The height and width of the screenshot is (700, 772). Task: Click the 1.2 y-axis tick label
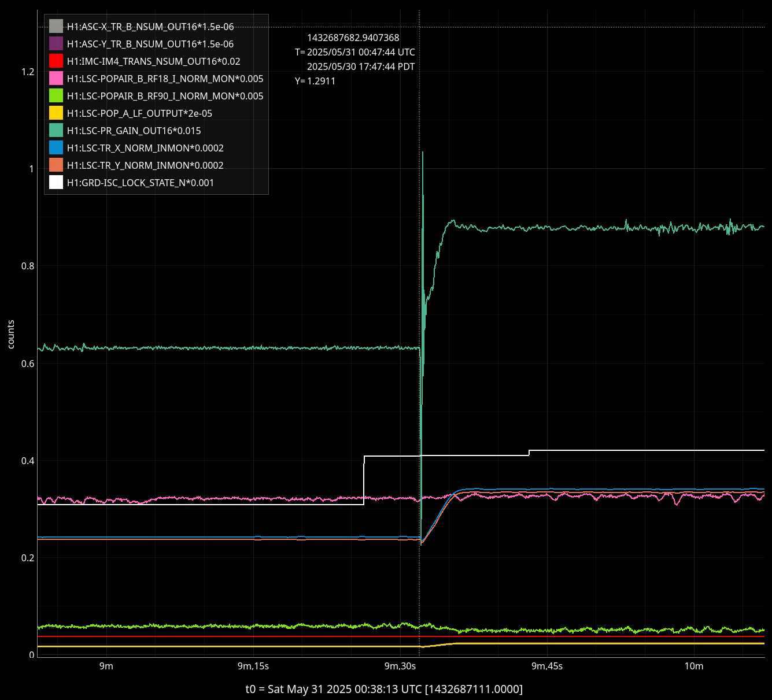coord(28,72)
